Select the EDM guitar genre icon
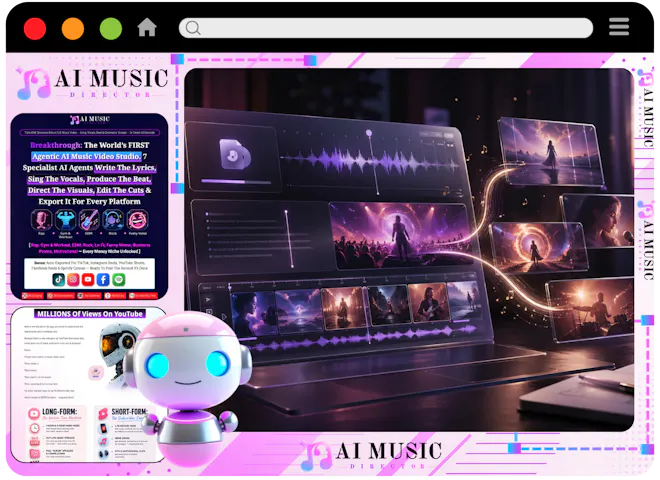 [x=89, y=220]
